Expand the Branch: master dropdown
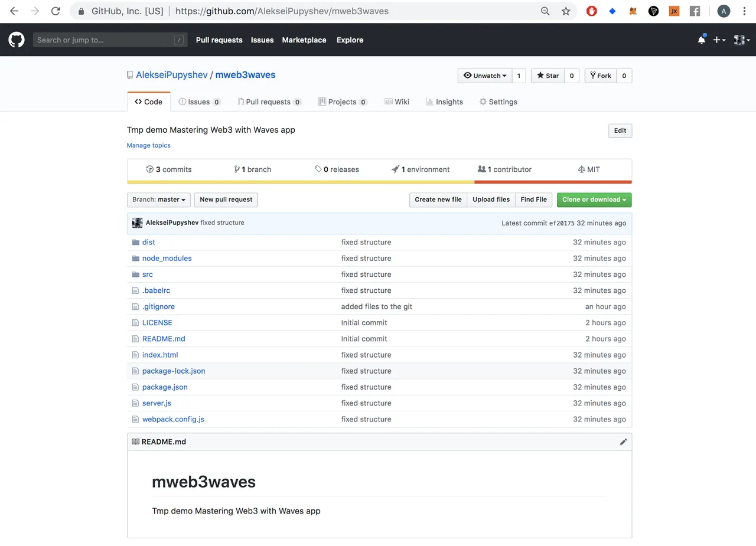This screenshot has width=756, height=546. (x=159, y=200)
